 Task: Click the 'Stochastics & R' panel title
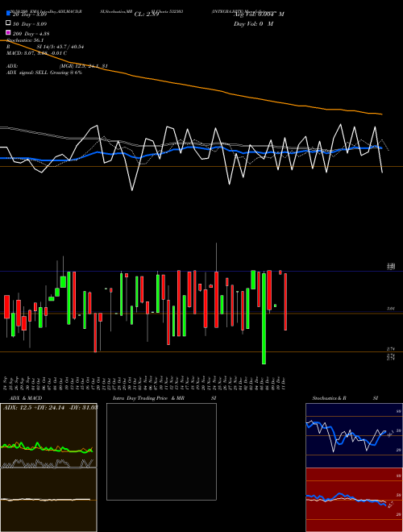point(329,398)
